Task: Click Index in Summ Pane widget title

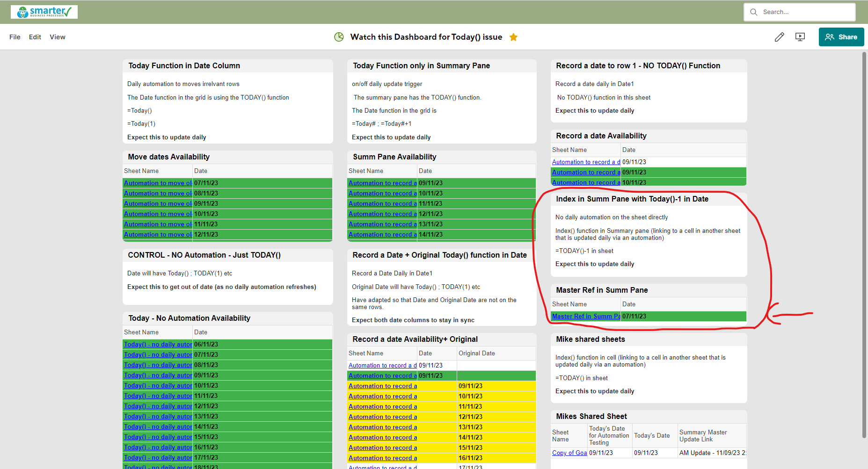Action: (632, 199)
